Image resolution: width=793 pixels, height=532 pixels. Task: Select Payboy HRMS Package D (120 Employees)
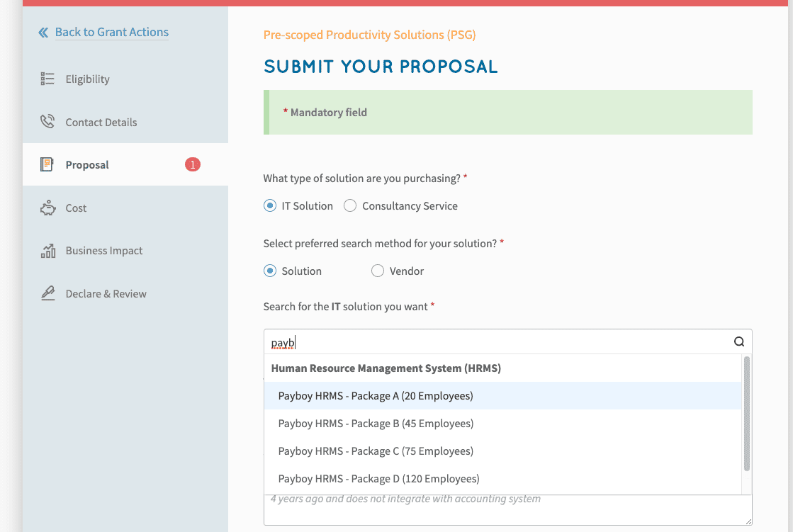click(x=378, y=478)
